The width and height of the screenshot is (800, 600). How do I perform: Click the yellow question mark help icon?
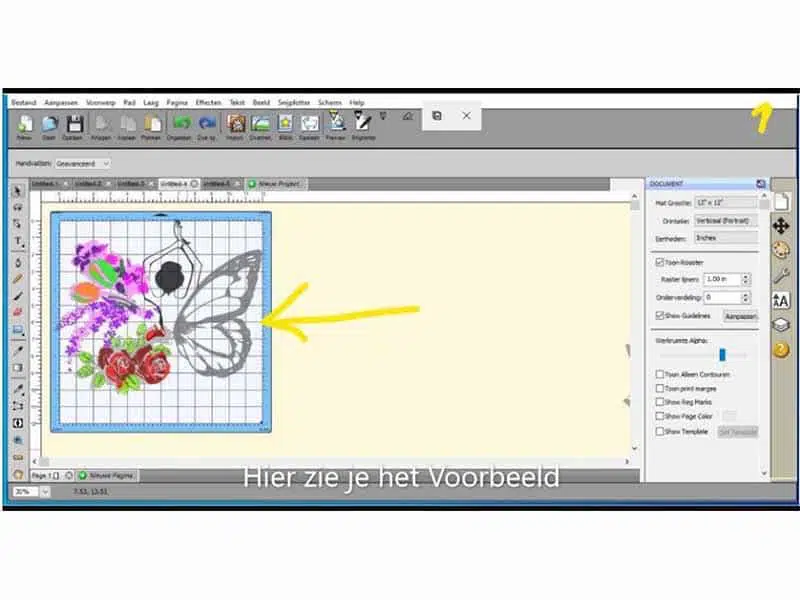781,350
